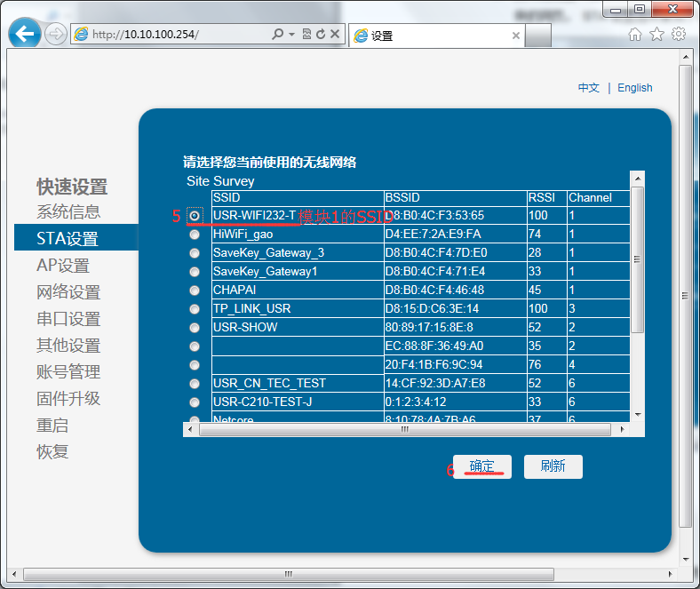Select the USR-WIFI232-T network radio button

(x=195, y=215)
